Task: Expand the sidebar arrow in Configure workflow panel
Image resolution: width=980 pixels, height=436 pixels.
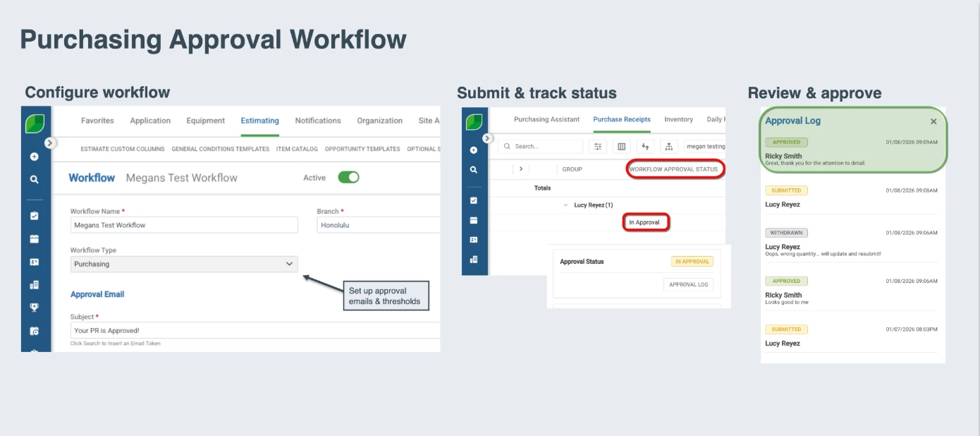Action: point(49,143)
